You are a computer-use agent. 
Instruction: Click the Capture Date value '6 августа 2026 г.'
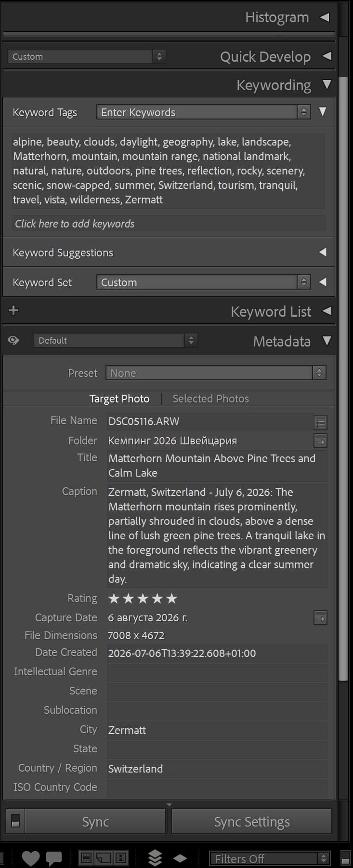point(148,617)
